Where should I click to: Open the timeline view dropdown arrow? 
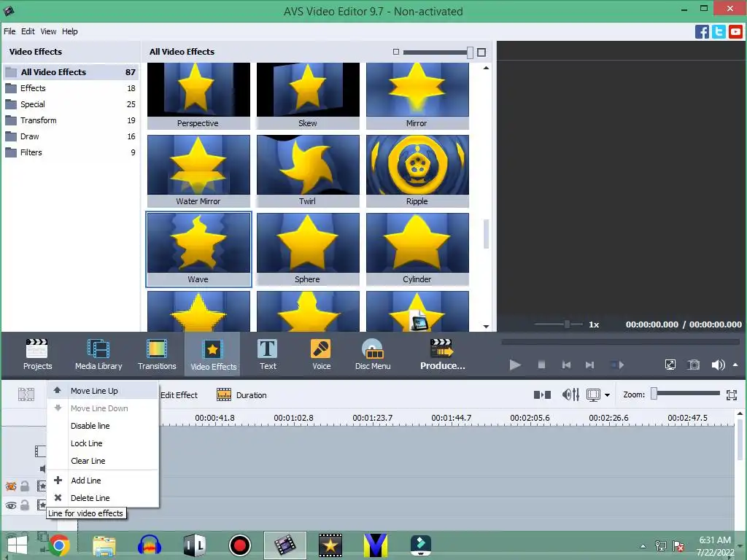607,395
